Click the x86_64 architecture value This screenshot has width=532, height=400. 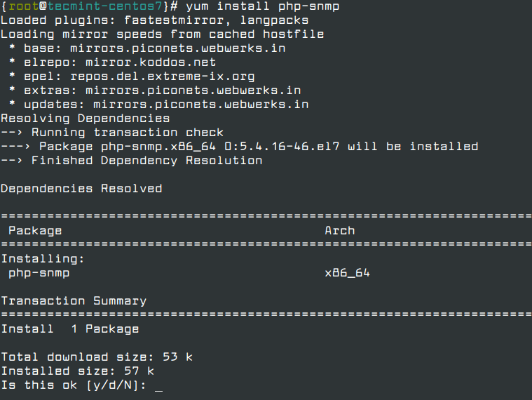(347, 273)
